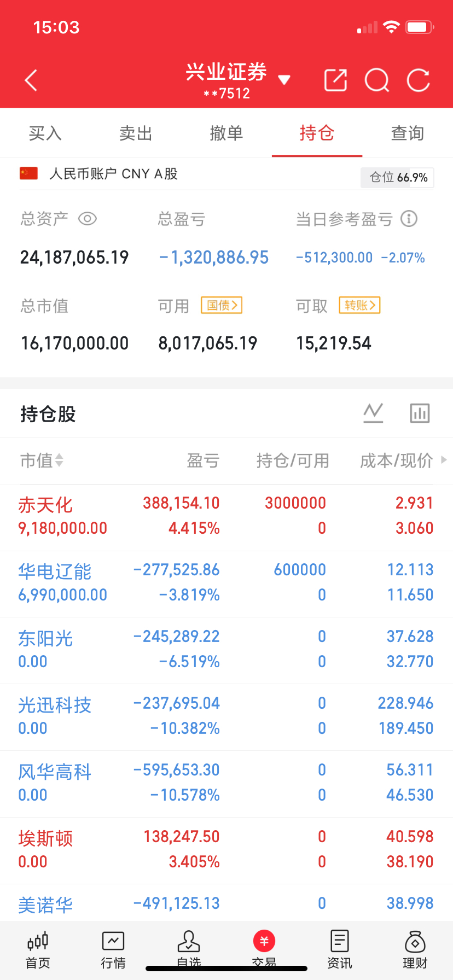Open the 赤天化 holding row
Screen dimensions: 453x980
(x=226, y=517)
